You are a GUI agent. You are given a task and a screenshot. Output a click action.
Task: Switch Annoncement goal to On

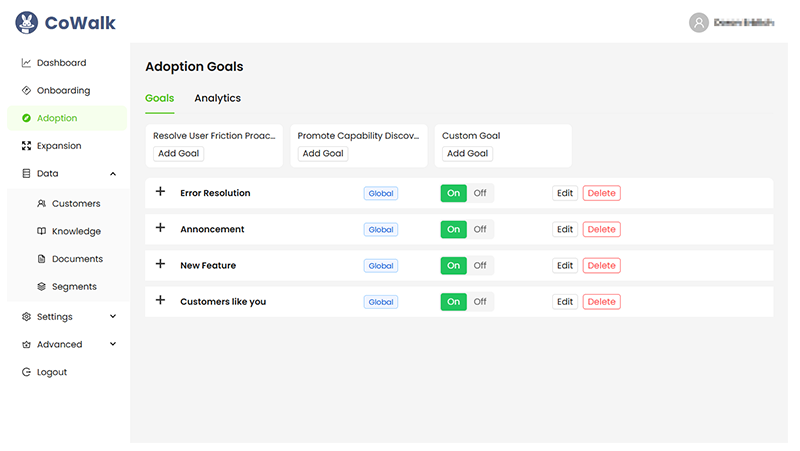click(454, 230)
